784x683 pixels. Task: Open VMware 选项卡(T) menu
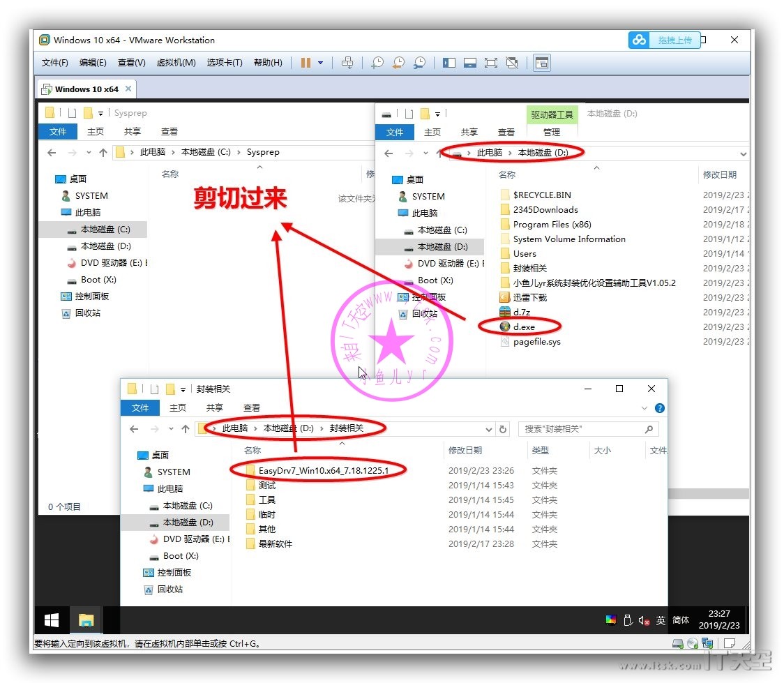click(225, 63)
